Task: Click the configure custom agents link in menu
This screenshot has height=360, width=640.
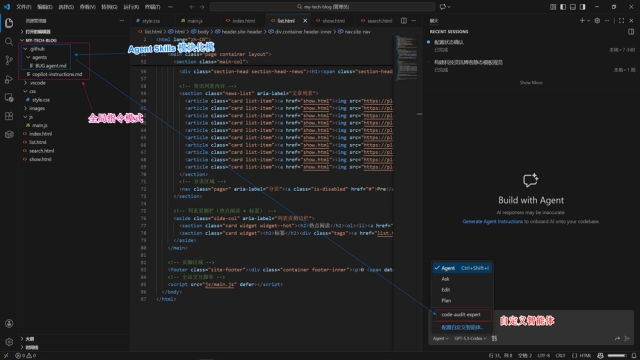Action: [x=462, y=327]
